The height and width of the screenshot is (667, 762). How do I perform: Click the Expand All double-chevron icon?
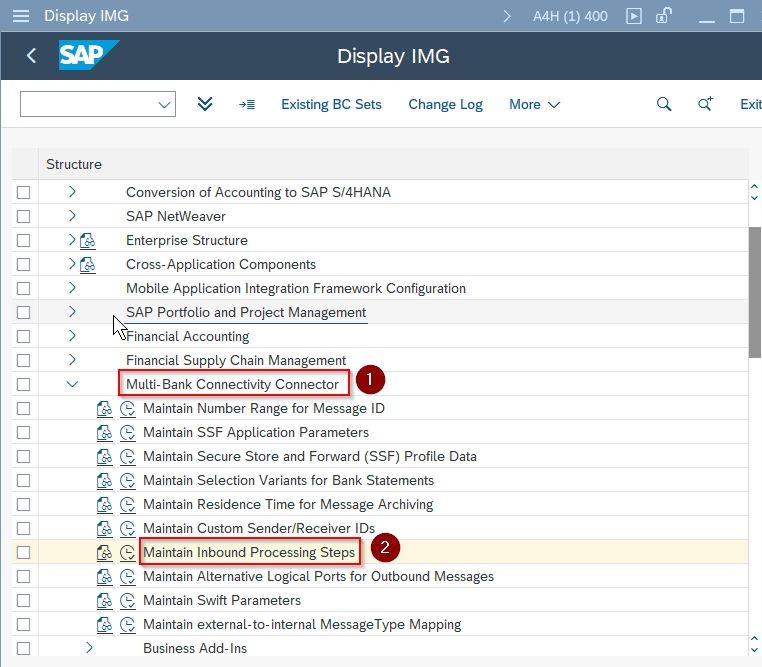pos(205,104)
